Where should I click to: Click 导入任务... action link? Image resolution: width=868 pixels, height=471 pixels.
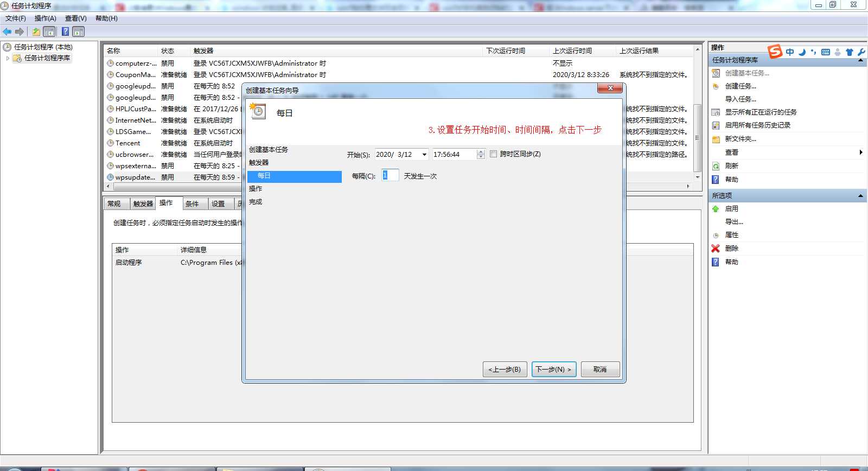point(741,99)
